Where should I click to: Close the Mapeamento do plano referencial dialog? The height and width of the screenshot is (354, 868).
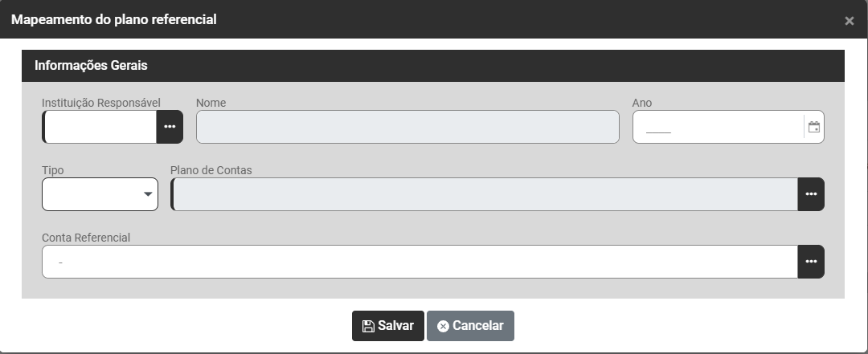coord(849,21)
